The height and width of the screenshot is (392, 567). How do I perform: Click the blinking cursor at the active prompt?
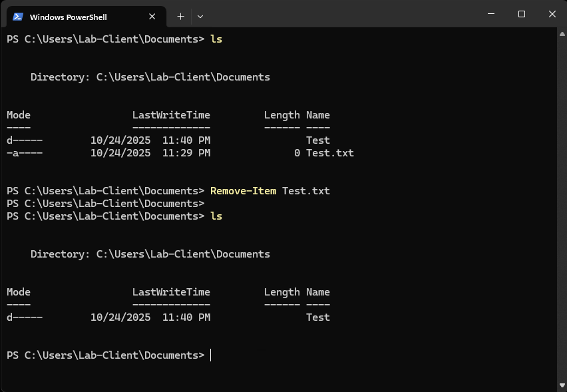(x=212, y=355)
